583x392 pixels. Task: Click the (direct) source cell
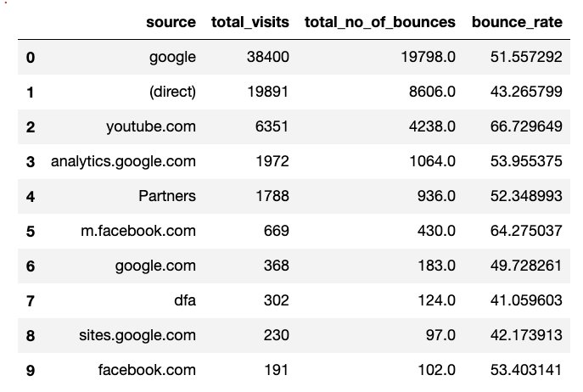(x=172, y=92)
